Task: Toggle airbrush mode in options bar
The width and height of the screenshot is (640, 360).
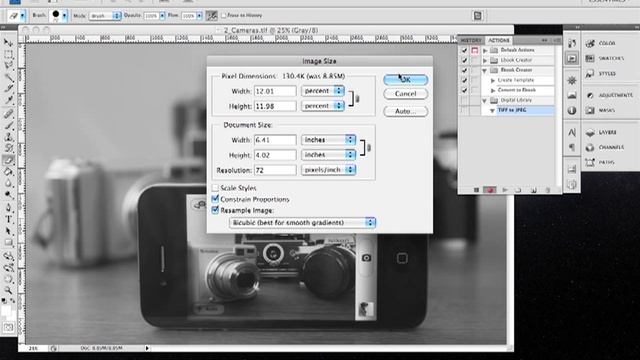Action: coord(211,16)
